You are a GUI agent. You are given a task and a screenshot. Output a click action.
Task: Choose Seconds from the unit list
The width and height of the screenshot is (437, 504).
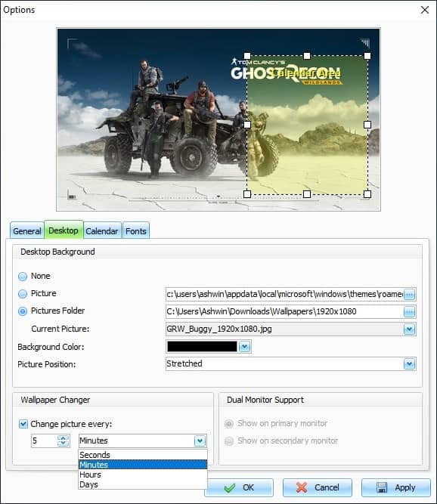[x=143, y=455]
